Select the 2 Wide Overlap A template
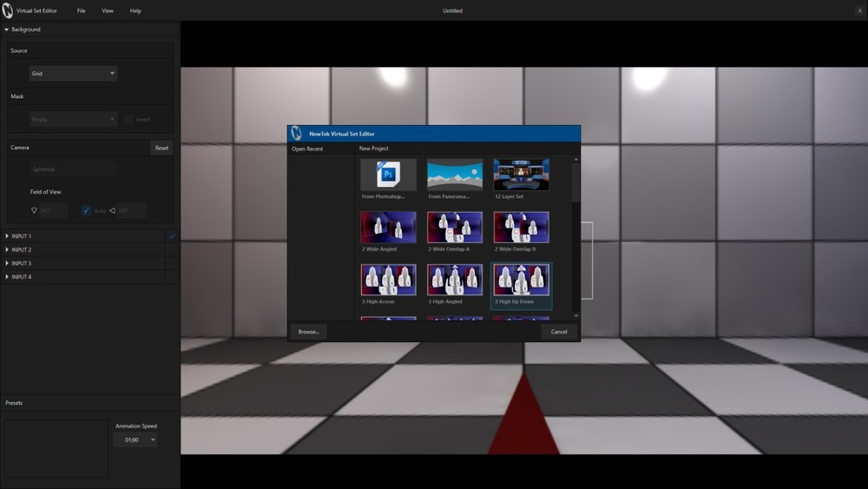 tap(455, 232)
